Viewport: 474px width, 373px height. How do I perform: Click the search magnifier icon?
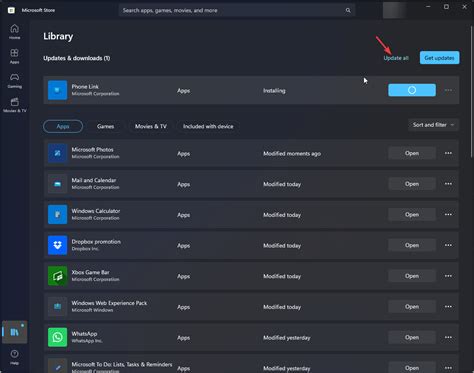click(x=348, y=10)
